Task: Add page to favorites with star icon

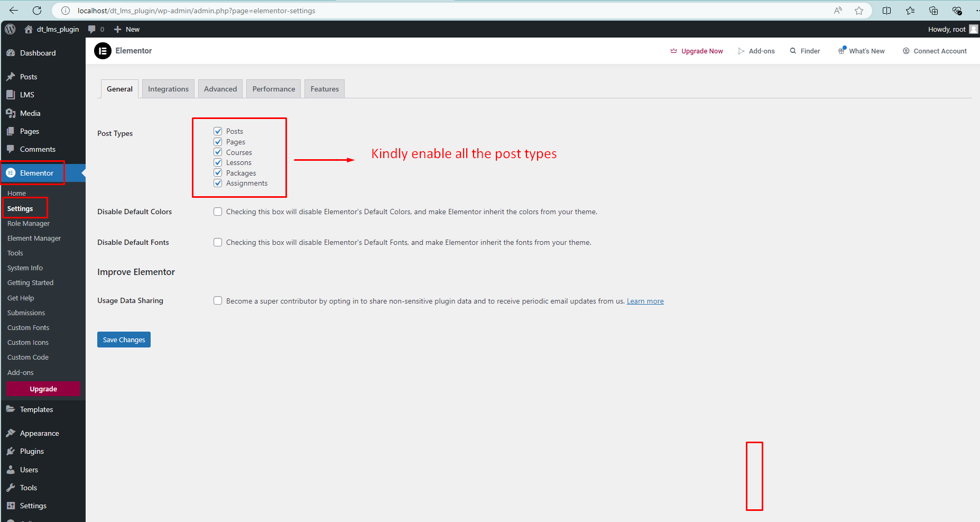Action: [859, 11]
